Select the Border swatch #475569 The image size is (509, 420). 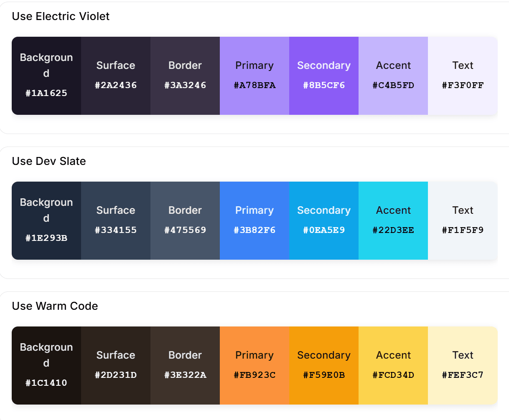tap(185, 220)
